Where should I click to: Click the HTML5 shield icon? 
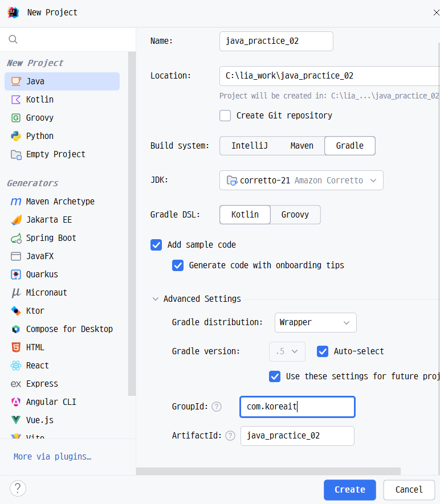16,347
